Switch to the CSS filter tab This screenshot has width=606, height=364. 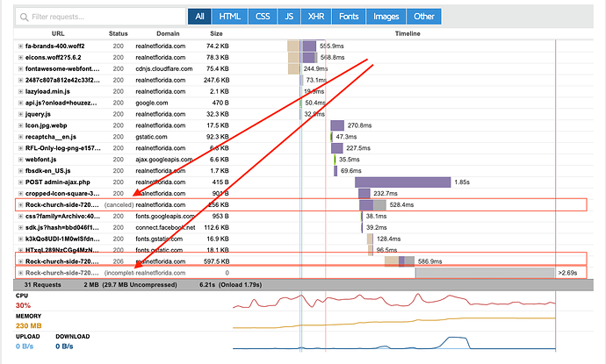(263, 17)
